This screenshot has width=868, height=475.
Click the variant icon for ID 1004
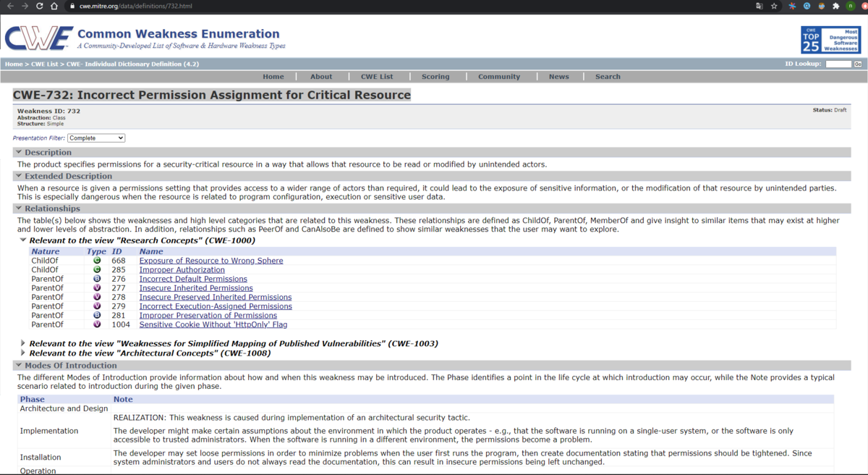click(x=97, y=325)
